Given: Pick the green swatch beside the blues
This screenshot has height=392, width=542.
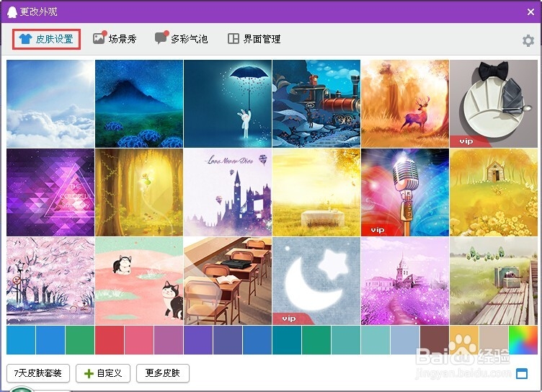Looking at the screenshot, I should click(x=80, y=340).
